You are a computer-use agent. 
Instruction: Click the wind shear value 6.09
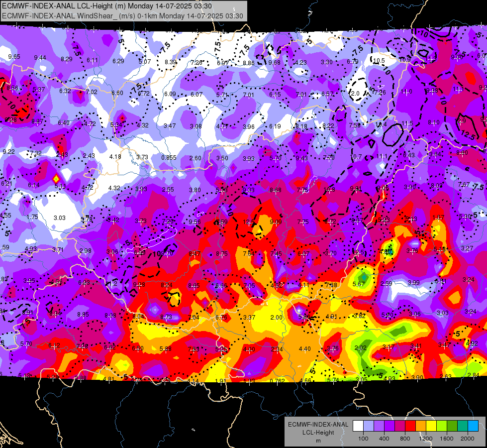pos(170,94)
